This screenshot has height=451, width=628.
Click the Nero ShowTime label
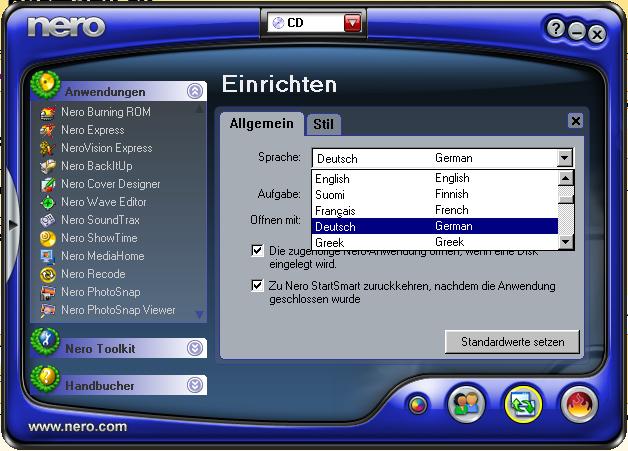tap(99, 238)
